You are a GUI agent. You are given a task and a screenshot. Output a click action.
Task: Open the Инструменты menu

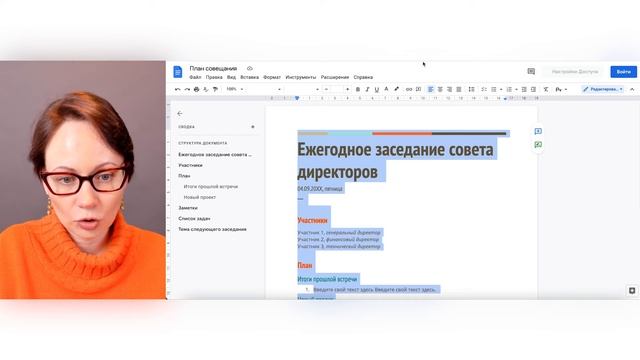(x=300, y=77)
